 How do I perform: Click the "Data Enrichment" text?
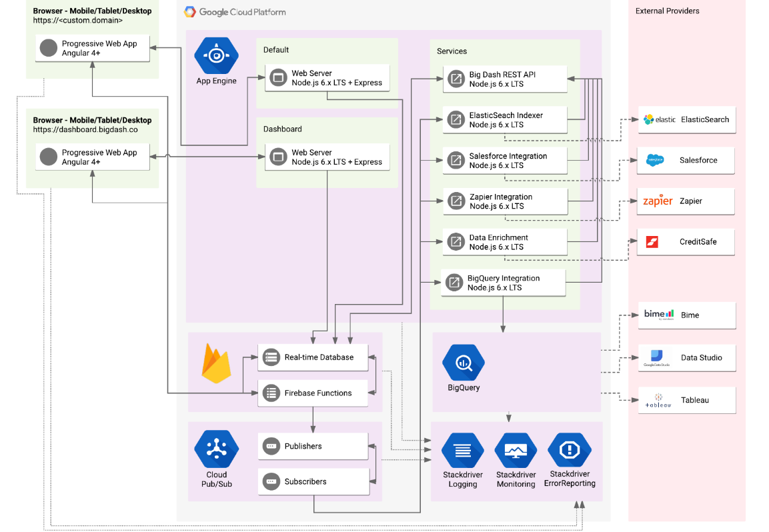pyautogui.click(x=499, y=237)
